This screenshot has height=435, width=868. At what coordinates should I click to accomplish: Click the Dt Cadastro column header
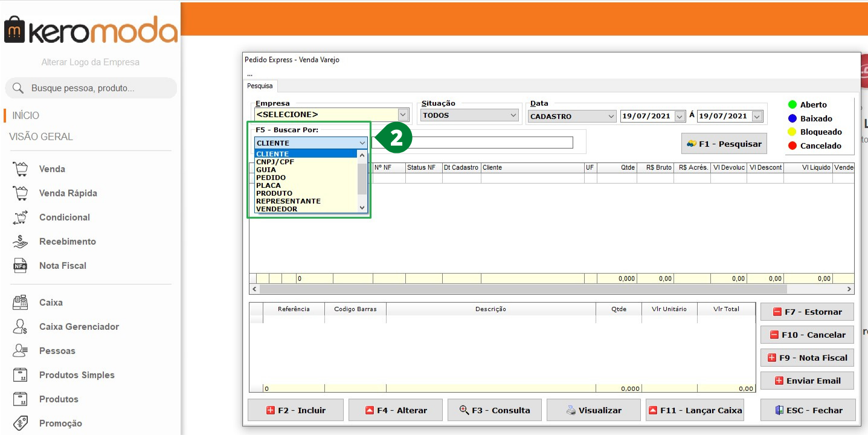click(x=461, y=167)
